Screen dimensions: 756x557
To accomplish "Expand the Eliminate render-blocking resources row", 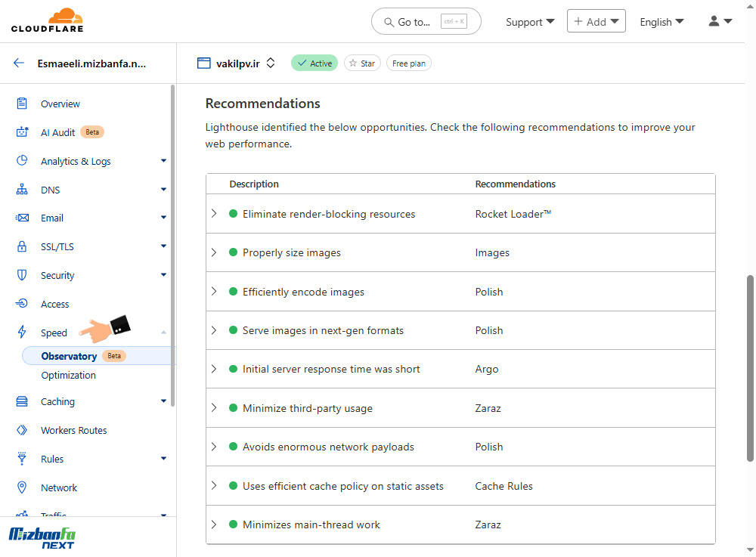I will (214, 213).
